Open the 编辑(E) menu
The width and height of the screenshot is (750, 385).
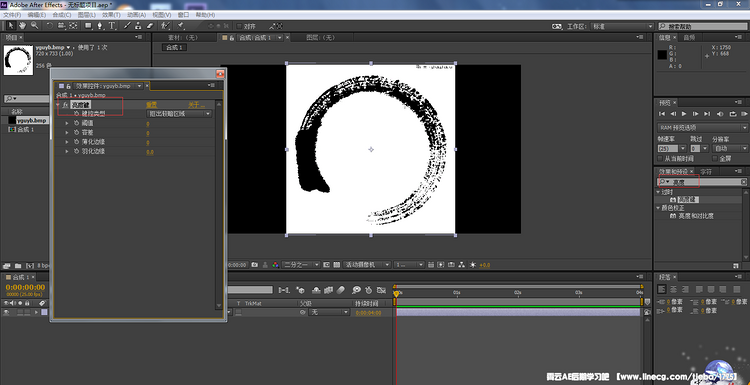click(37, 15)
